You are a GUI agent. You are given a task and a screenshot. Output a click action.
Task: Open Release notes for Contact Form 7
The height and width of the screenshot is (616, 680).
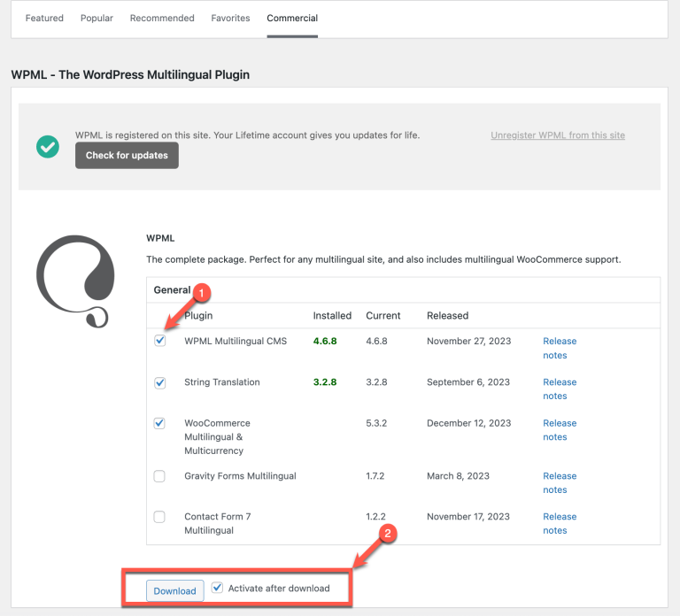pyautogui.click(x=559, y=523)
